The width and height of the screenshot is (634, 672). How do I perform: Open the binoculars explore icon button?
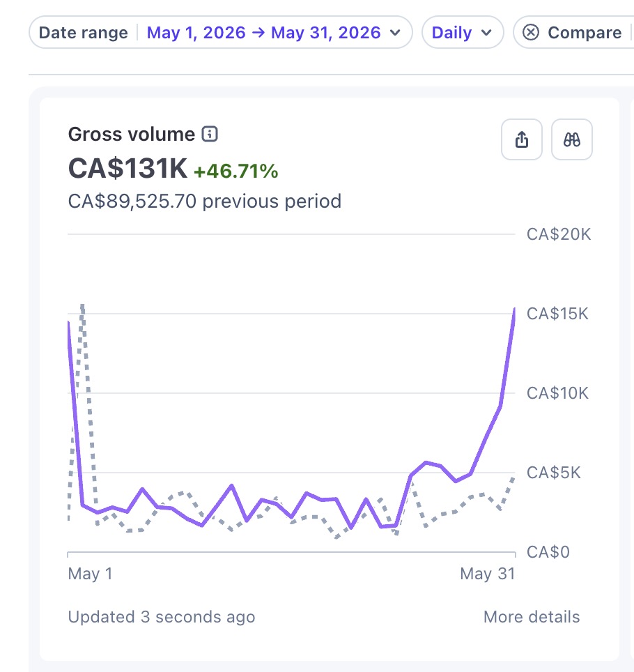pos(571,139)
